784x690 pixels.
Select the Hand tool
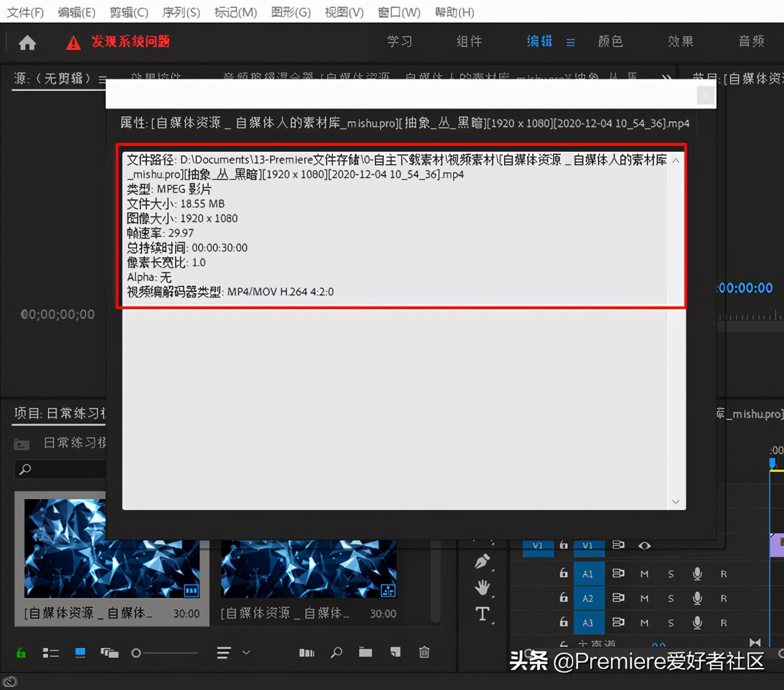tap(482, 587)
